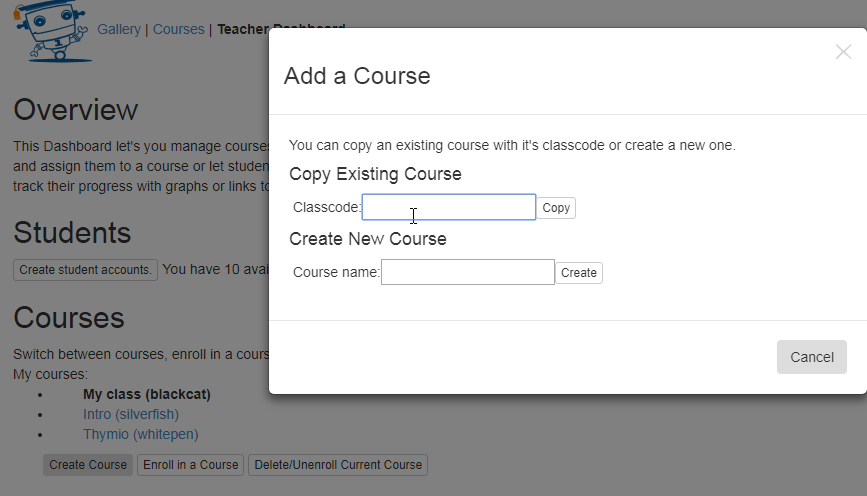The width and height of the screenshot is (867, 496).
Task: Switch to the Thymio (whitepen) course
Action: 140,434
